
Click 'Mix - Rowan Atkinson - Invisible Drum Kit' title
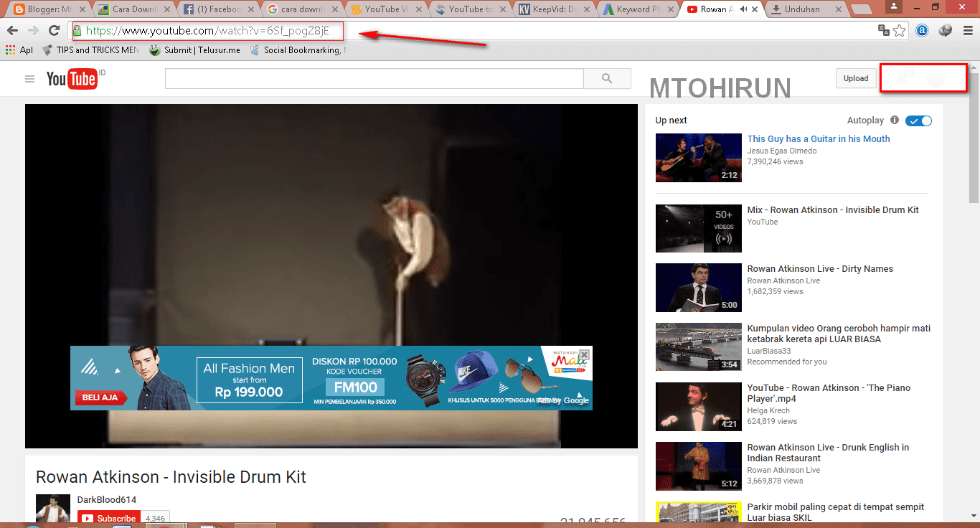coord(833,210)
